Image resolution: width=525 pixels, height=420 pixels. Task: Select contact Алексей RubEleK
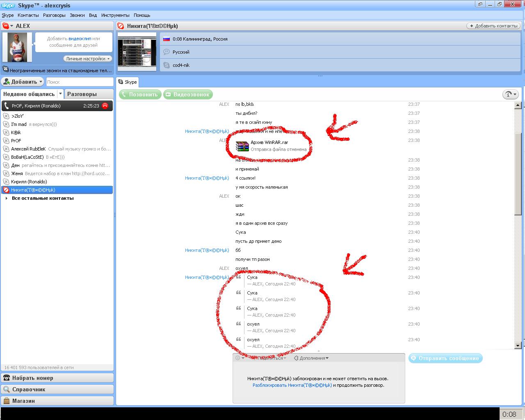pos(57,149)
